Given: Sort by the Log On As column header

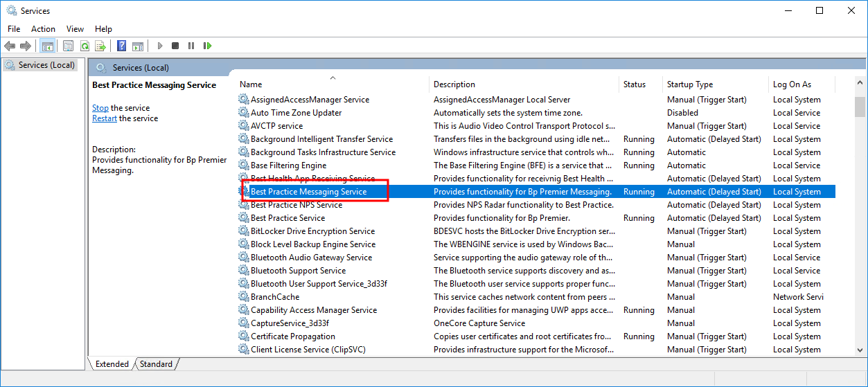Looking at the screenshot, I should [x=801, y=84].
